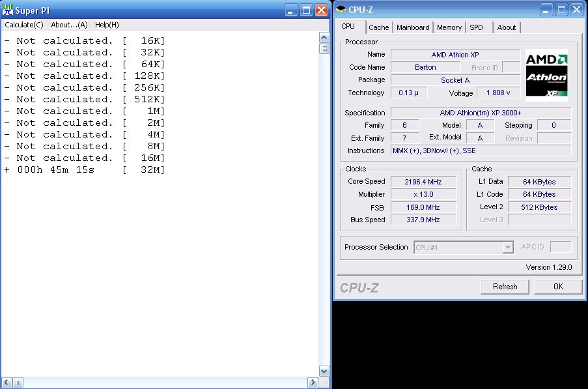Click the Name field 'AMD Athlon XP'
The width and height of the screenshot is (588, 389).
point(455,55)
